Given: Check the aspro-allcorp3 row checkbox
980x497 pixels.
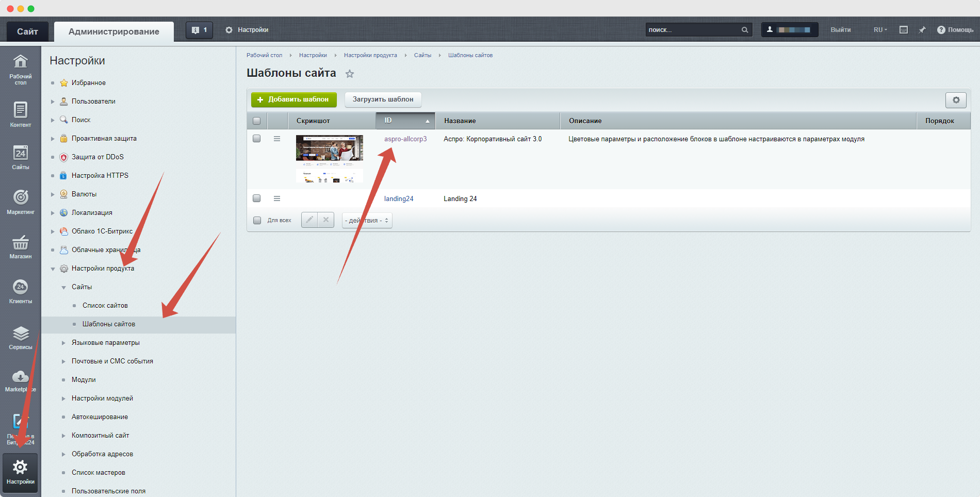Looking at the screenshot, I should (x=257, y=139).
